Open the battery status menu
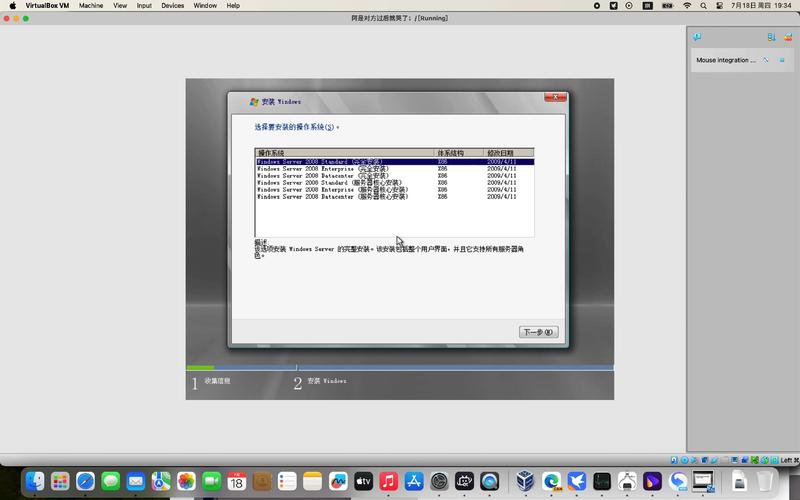Screen dimensions: 800x500 (667, 6)
